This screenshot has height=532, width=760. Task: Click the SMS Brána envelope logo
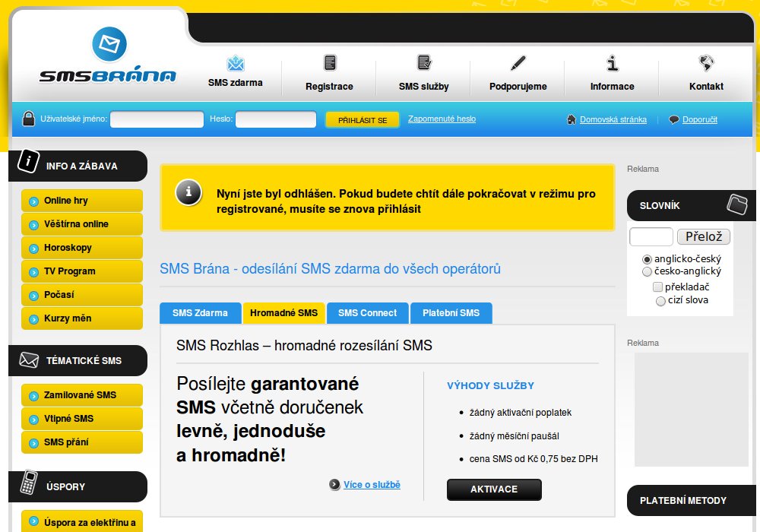click(x=108, y=44)
